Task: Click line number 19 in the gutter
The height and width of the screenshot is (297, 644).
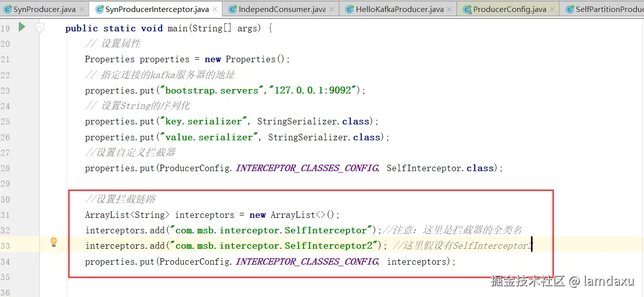Action: click(x=5, y=28)
